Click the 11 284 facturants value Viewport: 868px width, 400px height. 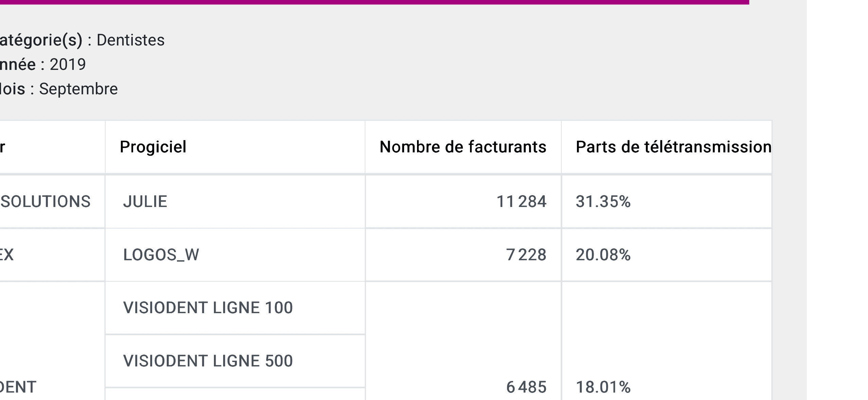click(x=521, y=202)
